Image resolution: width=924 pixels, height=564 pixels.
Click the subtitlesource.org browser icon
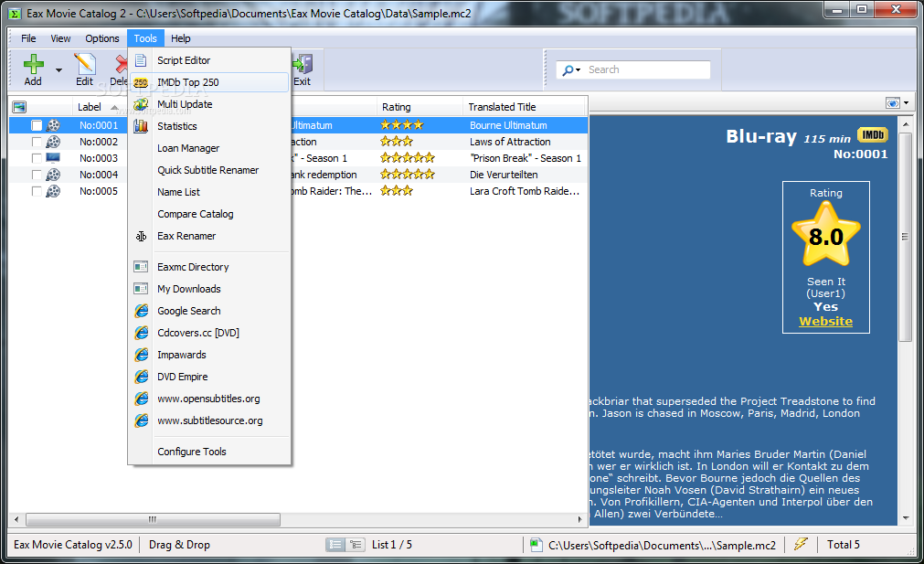point(142,420)
